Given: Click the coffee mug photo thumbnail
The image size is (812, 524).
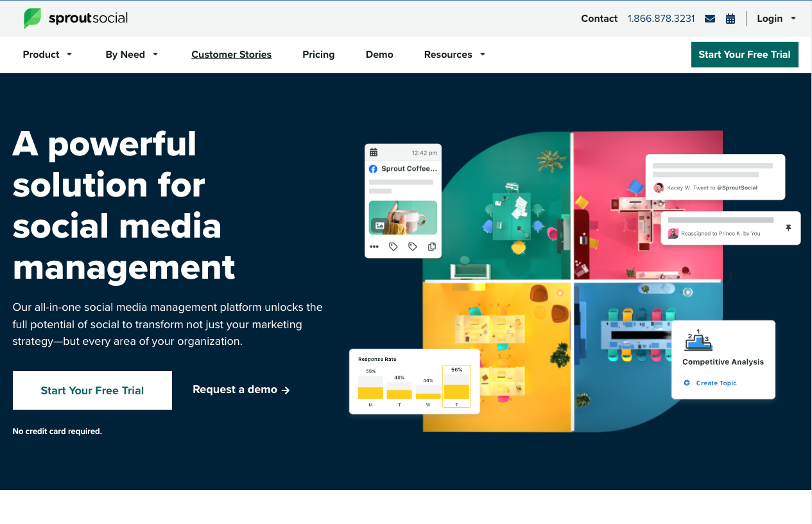Looking at the screenshot, I should click(x=403, y=218).
